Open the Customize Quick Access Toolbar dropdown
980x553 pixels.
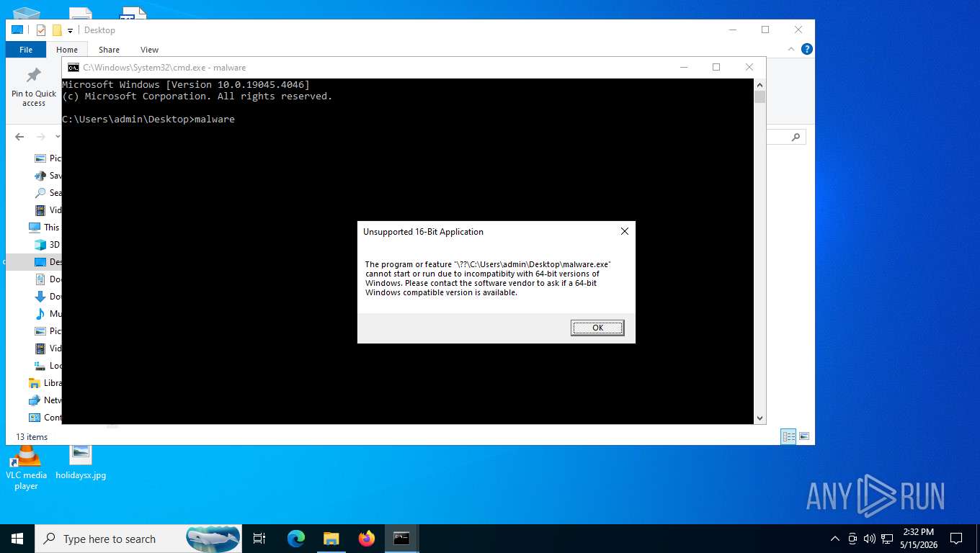click(70, 30)
